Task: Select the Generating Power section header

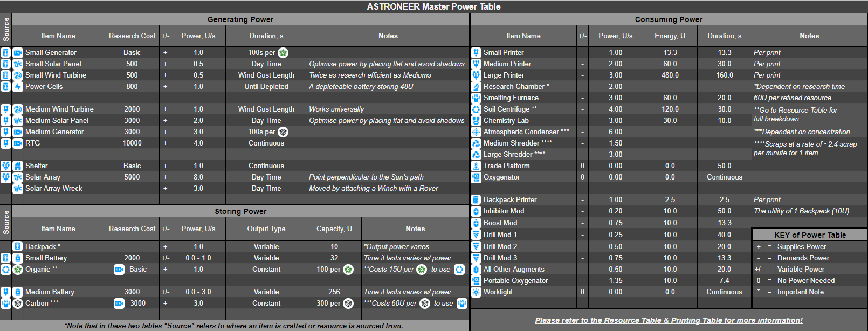Action: point(240,19)
